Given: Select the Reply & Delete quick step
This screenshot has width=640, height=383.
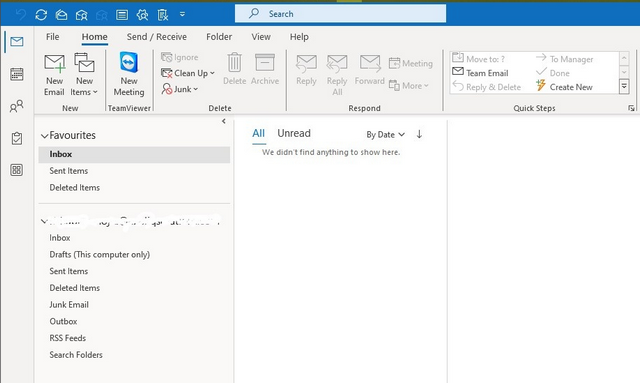Looking at the screenshot, I should pyautogui.click(x=487, y=87).
